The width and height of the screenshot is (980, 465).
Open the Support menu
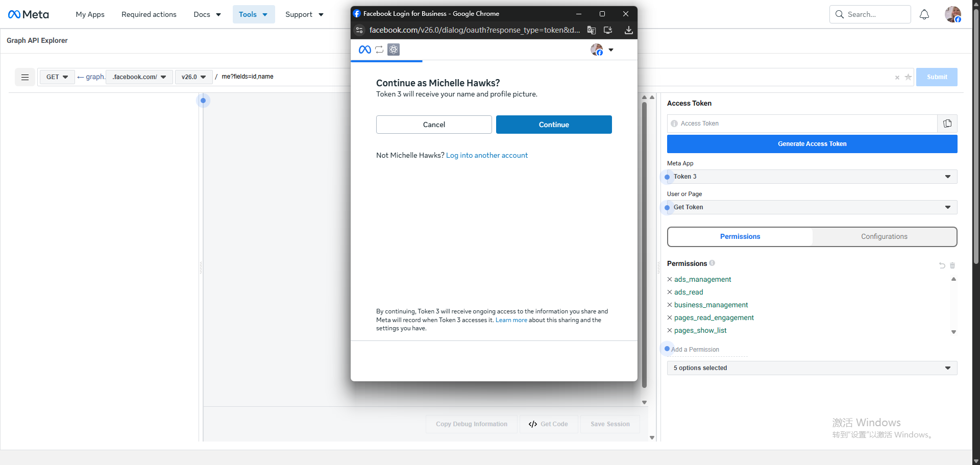[x=304, y=14]
